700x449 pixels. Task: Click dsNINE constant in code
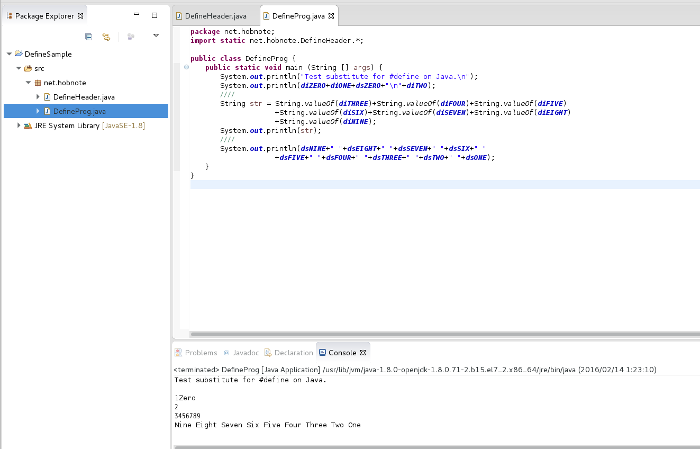315,149
